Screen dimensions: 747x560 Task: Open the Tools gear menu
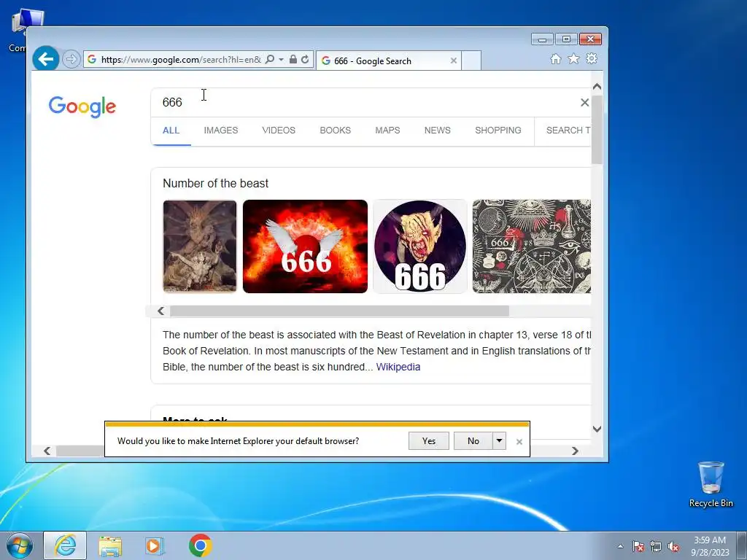(x=592, y=58)
